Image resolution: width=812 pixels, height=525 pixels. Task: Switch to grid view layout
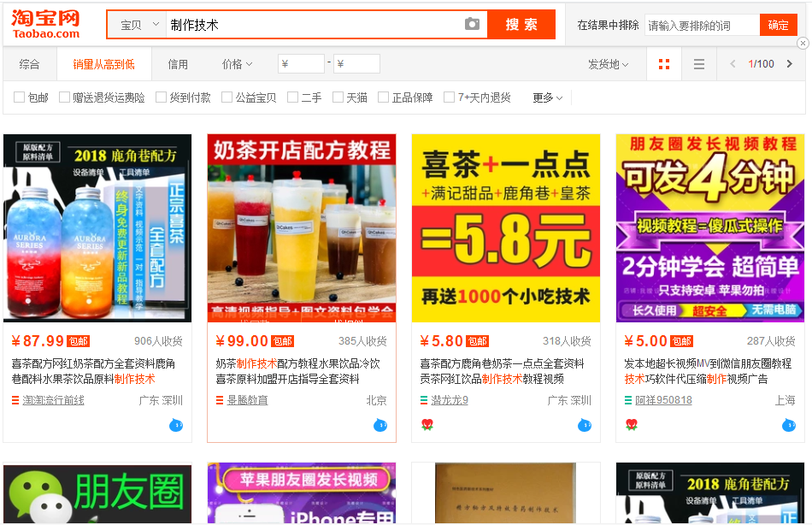(664, 64)
